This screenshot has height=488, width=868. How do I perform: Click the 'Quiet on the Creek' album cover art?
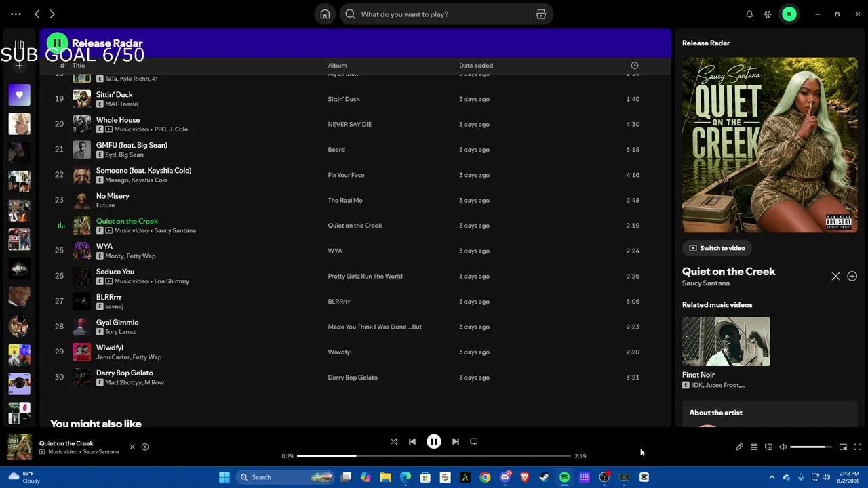click(x=770, y=145)
